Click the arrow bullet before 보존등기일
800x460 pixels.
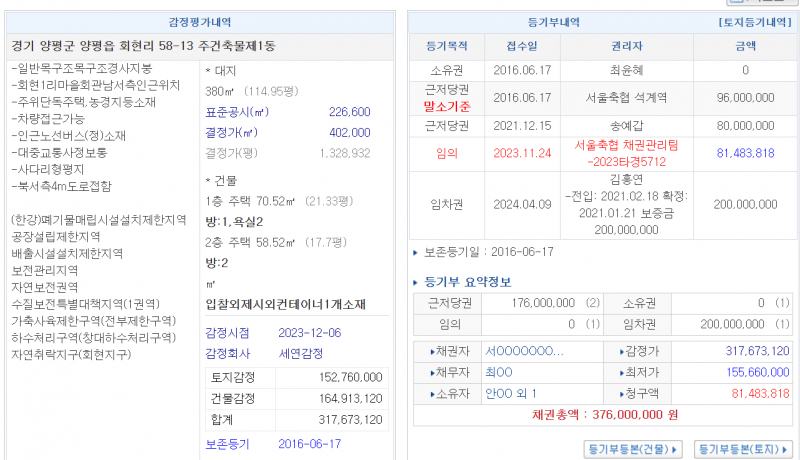pyautogui.click(x=416, y=252)
